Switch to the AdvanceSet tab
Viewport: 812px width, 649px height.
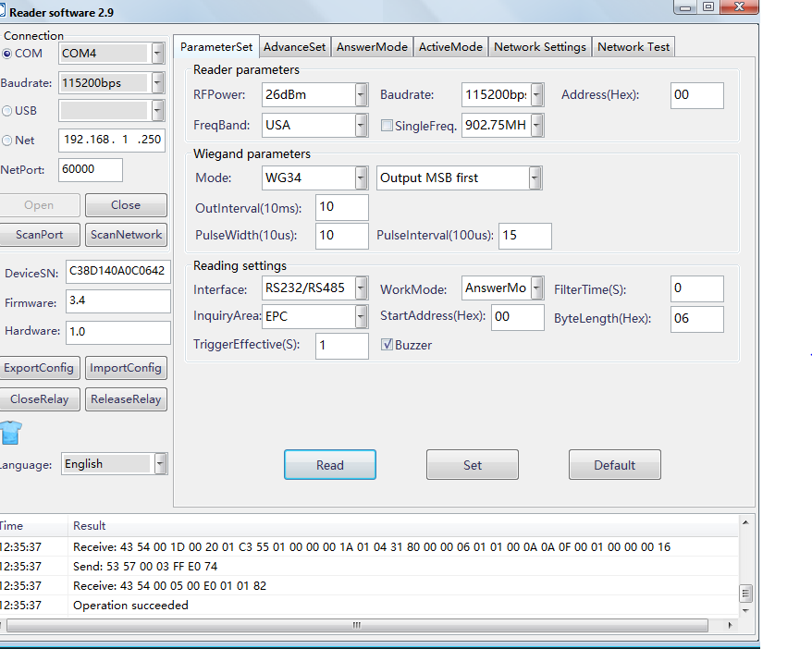[294, 46]
